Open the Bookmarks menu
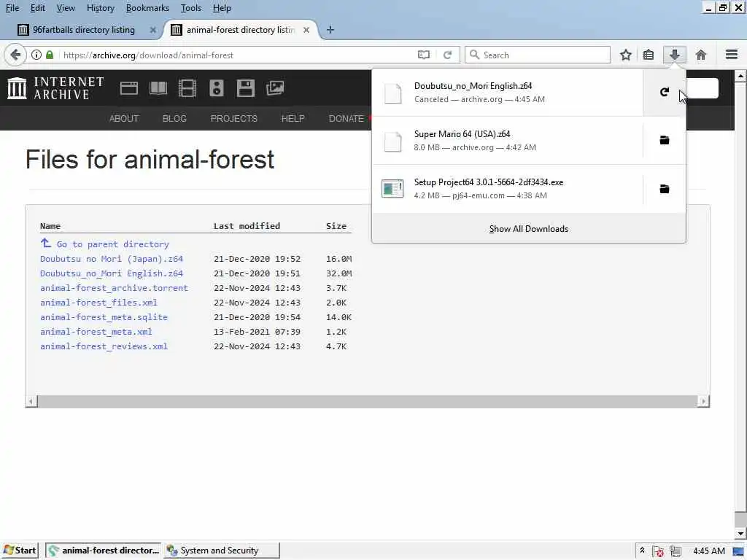The width and height of the screenshot is (747, 560). click(x=147, y=8)
